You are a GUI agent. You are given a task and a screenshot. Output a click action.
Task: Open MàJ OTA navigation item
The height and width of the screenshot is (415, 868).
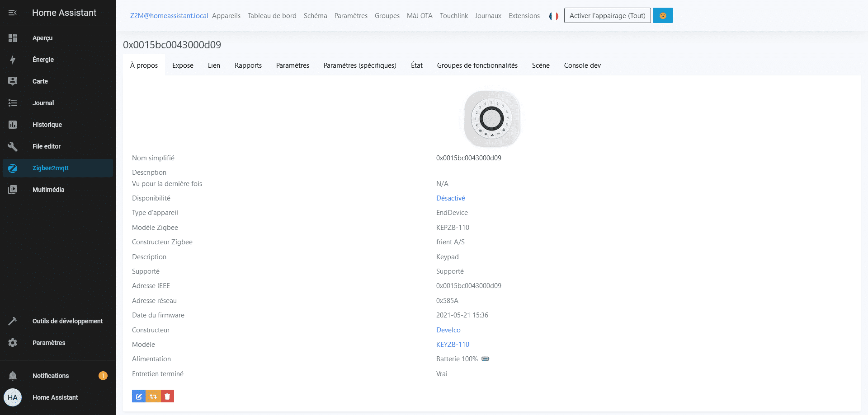420,16
